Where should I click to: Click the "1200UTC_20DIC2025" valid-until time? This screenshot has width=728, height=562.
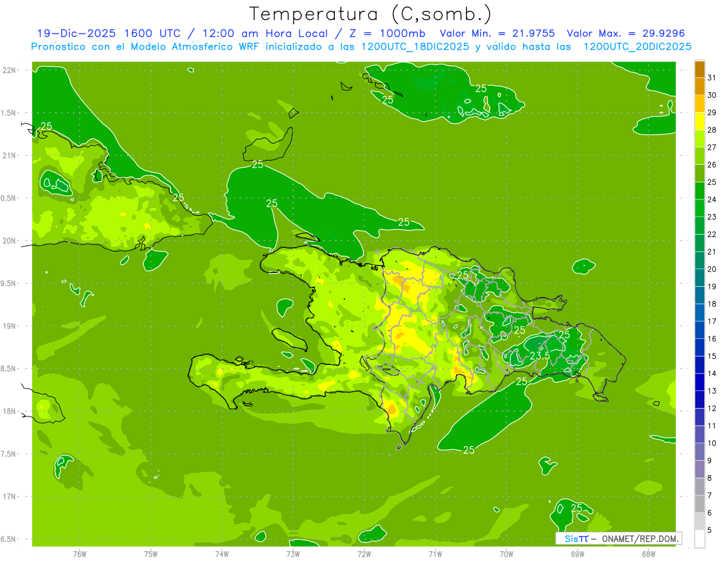(x=637, y=47)
